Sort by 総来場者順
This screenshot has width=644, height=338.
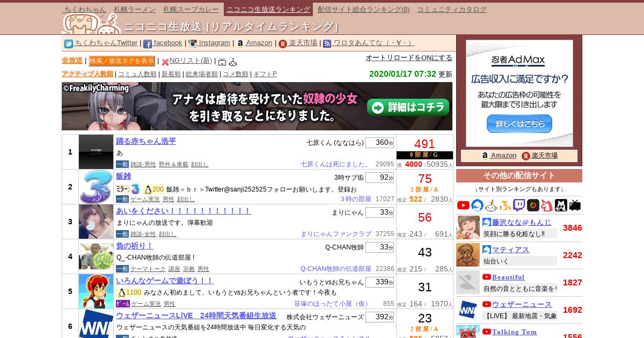click(x=202, y=74)
